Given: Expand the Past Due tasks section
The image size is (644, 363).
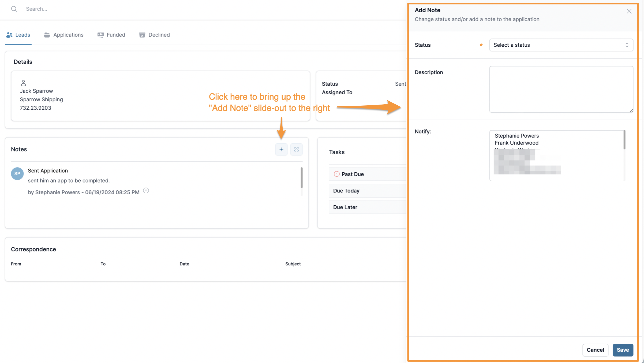Looking at the screenshot, I should click(x=367, y=174).
